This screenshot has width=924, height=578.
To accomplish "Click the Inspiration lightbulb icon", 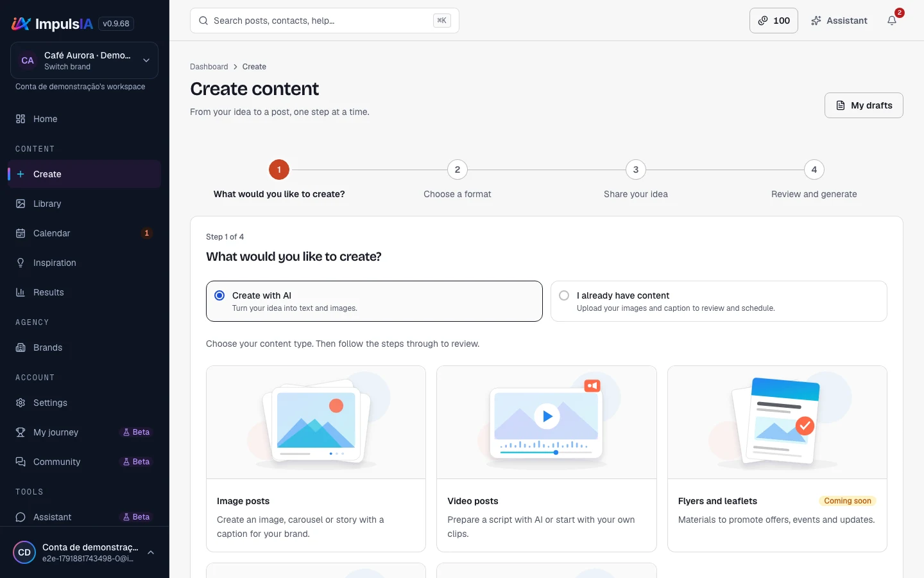I will [21, 263].
